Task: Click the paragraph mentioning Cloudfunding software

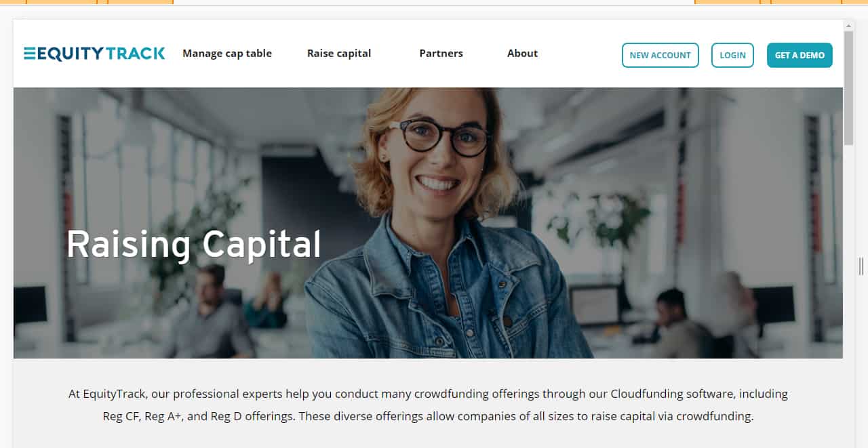Action: tap(428, 405)
